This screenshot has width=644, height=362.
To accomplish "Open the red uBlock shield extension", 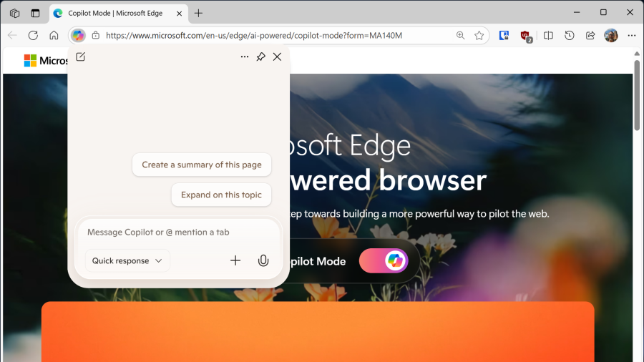I will [526, 36].
